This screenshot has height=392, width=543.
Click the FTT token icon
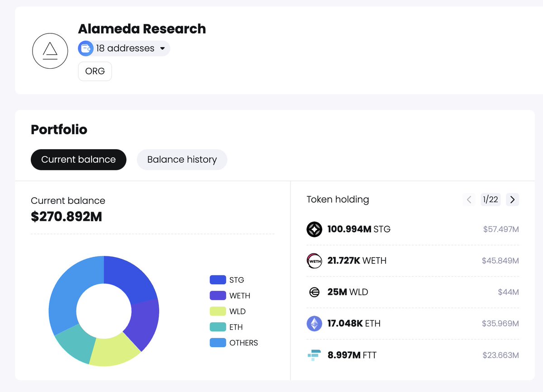pyautogui.click(x=314, y=355)
